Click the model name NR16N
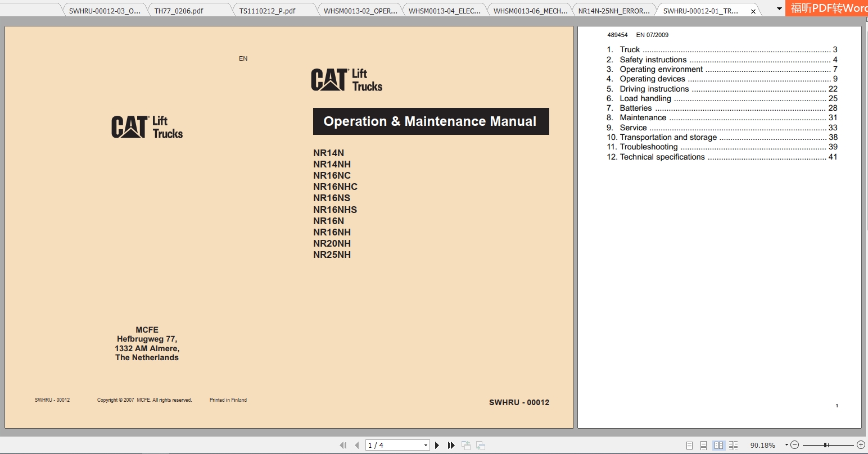868x454 pixels. (329, 221)
